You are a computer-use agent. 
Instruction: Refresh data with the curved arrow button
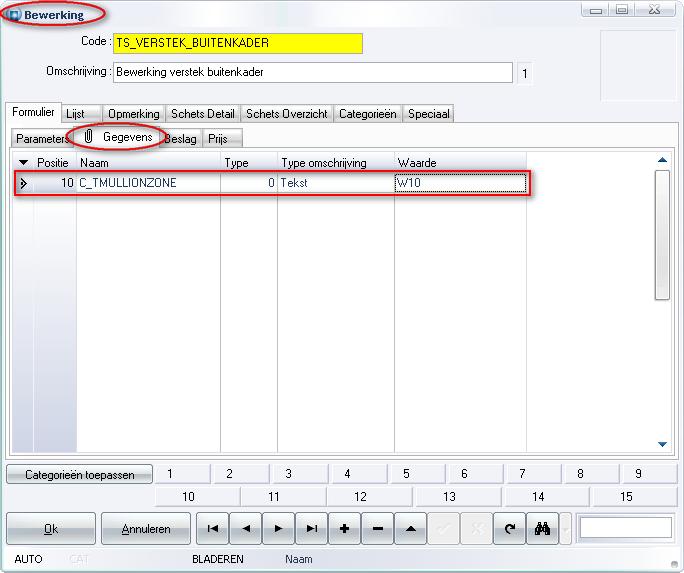click(509, 529)
